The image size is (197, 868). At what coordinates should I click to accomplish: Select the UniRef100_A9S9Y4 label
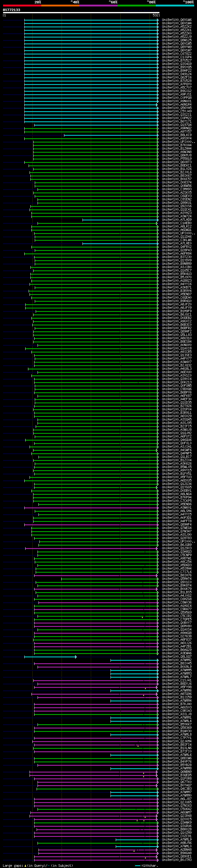[176, 138]
